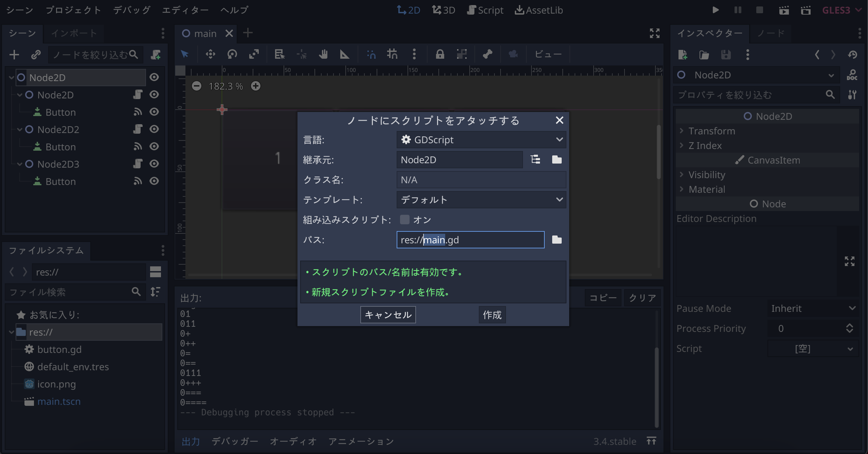Click 作成 to create the script

[492, 315]
